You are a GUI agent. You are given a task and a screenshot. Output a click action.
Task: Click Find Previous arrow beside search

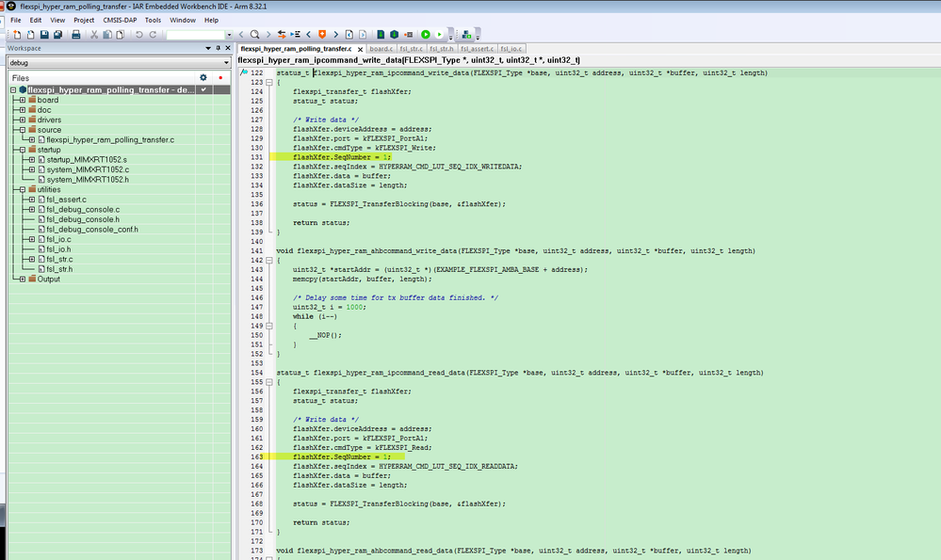click(x=241, y=35)
